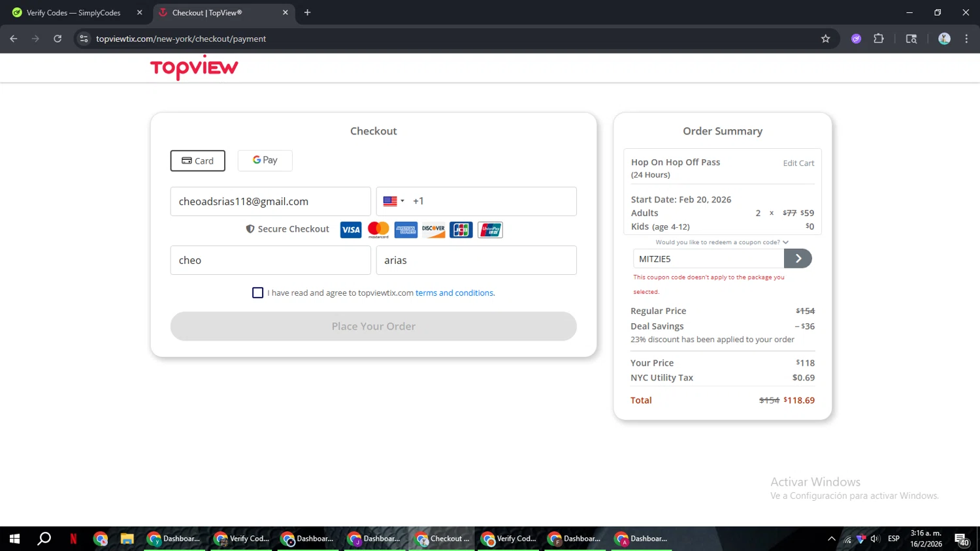
Task: Open a new browser tab
Action: click(x=307, y=12)
